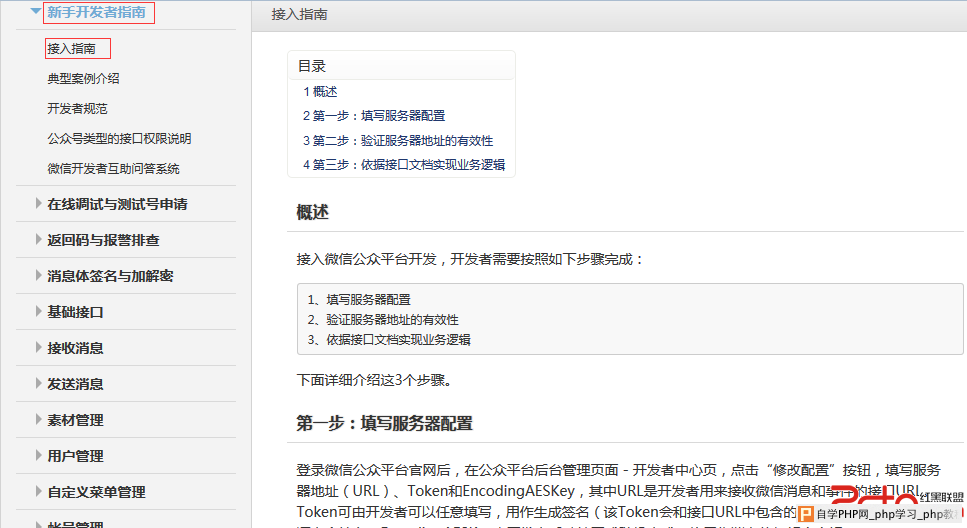Viewport: 967px width, 528px height.
Task: Expand the 基础接口 arrow
Action: point(38,311)
